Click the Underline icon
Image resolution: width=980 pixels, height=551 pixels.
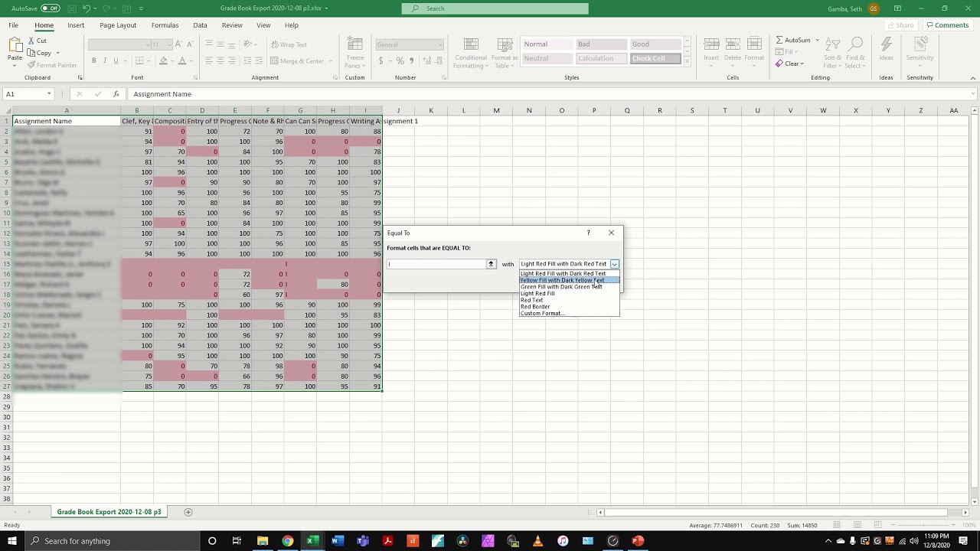click(116, 61)
